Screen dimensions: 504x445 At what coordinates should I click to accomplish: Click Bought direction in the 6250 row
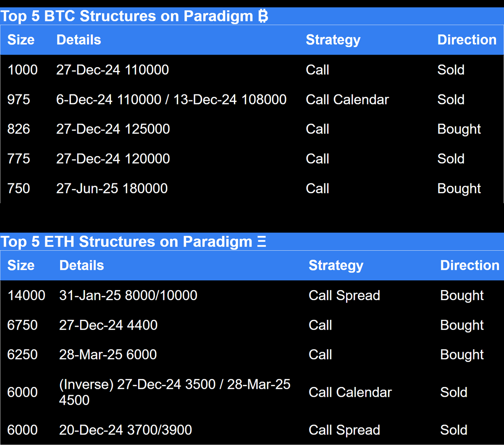click(462, 355)
